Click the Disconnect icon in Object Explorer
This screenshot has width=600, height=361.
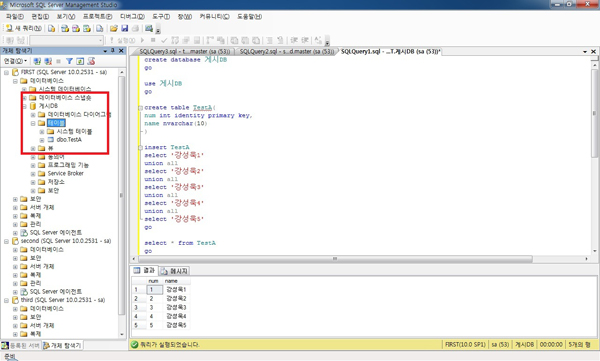[48, 61]
